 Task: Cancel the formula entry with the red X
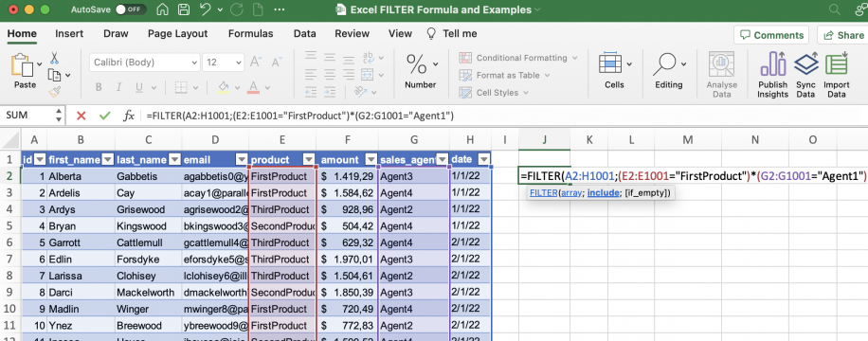point(81,116)
